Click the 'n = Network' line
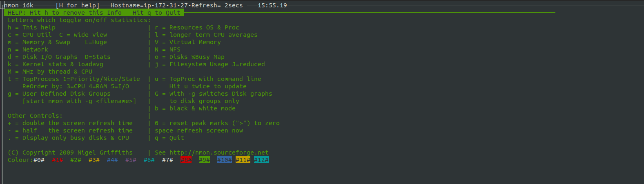The width and height of the screenshot is (644, 184). coord(28,49)
